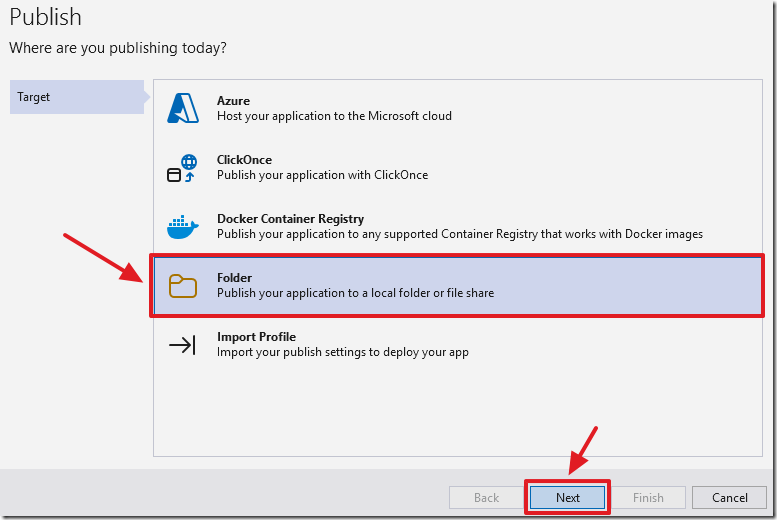This screenshot has height=520, width=777.
Task: Click the Import Profile arrow icon
Action: coord(182,345)
